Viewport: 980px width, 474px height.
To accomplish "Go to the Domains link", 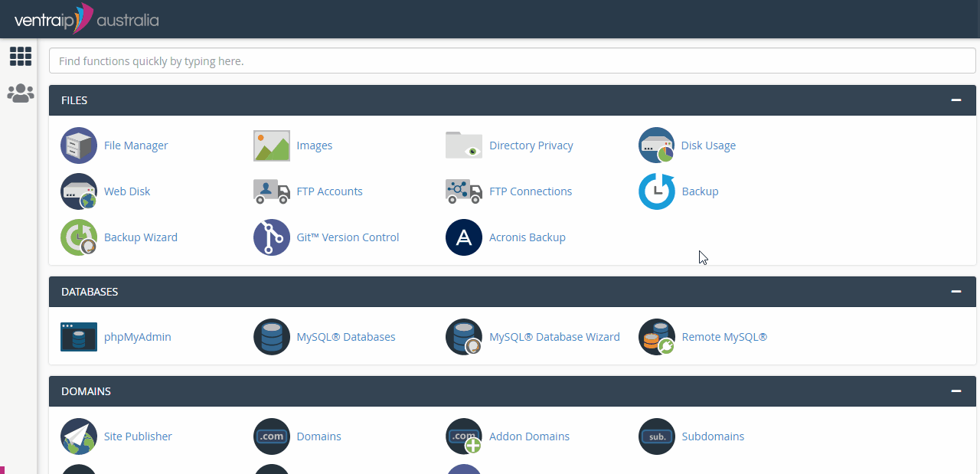I will click(x=319, y=436).
